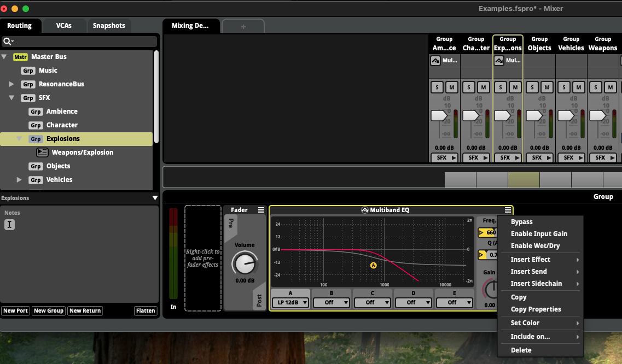Click the New Group button
622x364 pixels.
coord(48,311)
